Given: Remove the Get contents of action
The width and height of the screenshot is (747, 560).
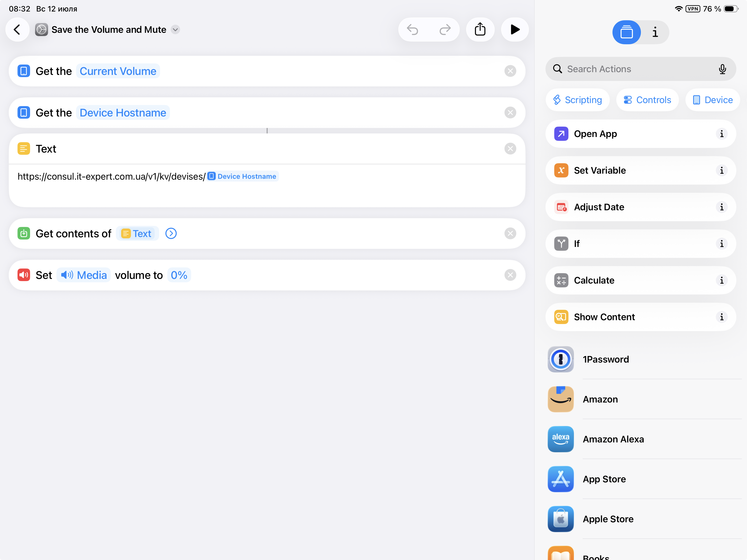Looking at the screenshot, I should pos(510,234).
